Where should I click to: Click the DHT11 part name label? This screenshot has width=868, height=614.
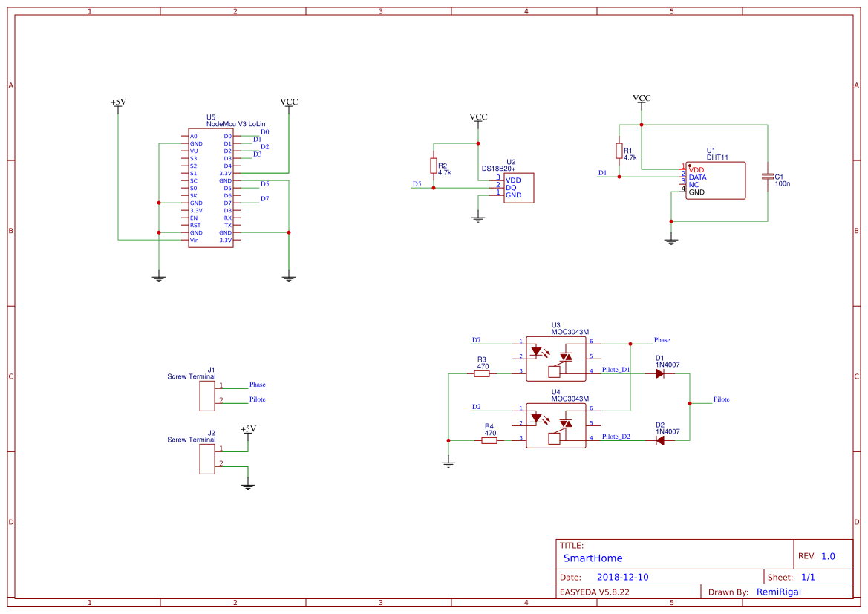point(717,158)
